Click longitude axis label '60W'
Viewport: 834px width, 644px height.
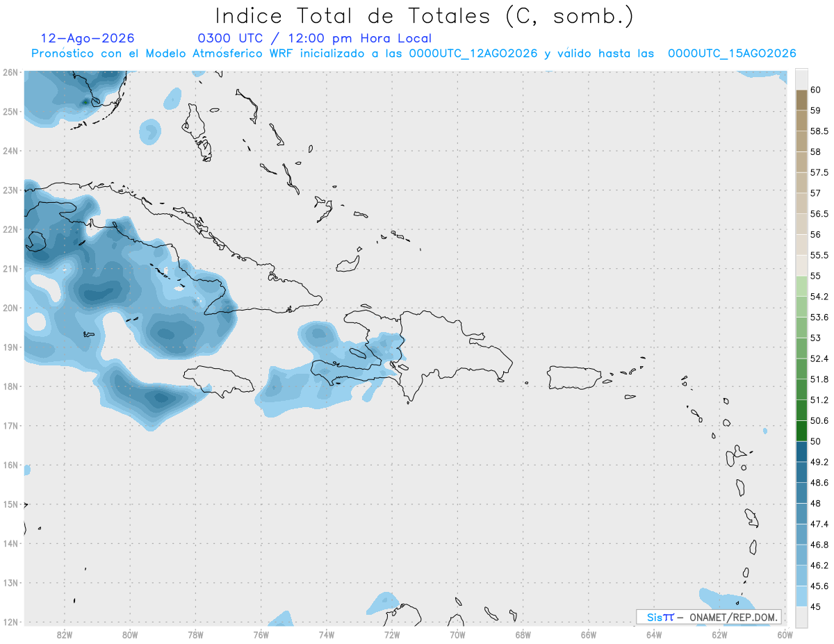click(785, 634)
